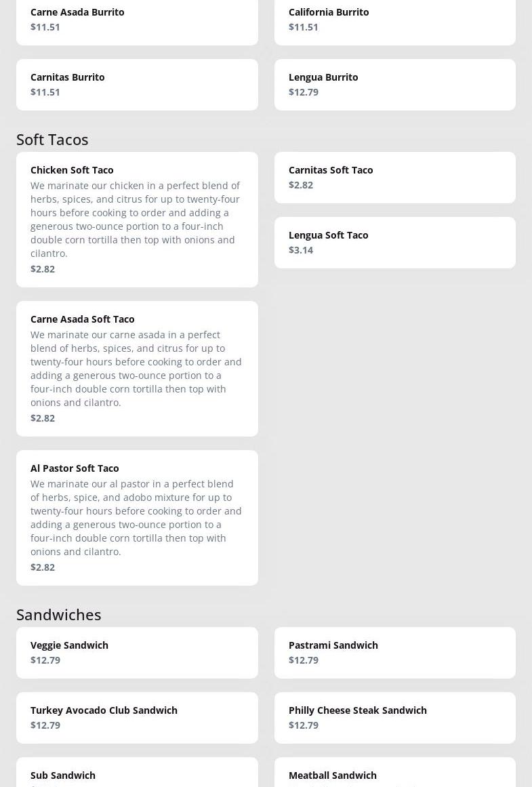Open the Lengua Burrito item

coord(395,85)
